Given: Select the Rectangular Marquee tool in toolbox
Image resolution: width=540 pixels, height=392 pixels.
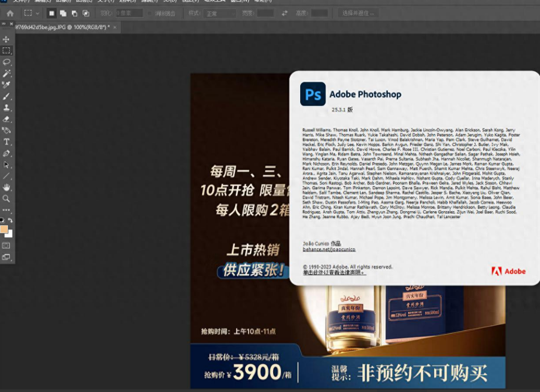Looking at the screenshot, I should (x=6, y=51).
